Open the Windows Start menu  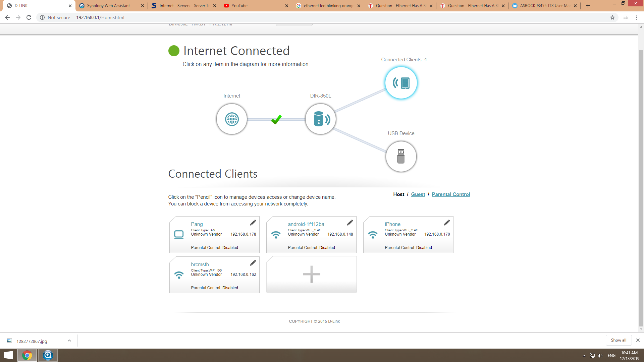pos(8,355)
